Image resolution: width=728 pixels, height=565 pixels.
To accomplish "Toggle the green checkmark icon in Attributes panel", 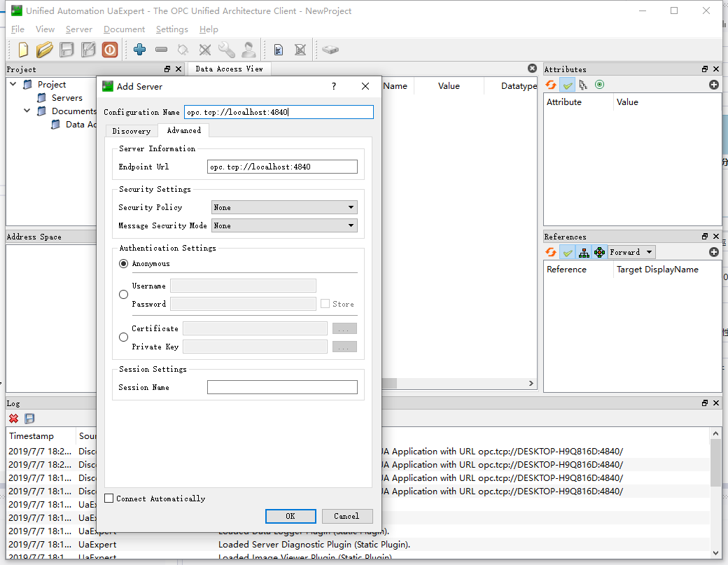I will [x=568, y=85].
